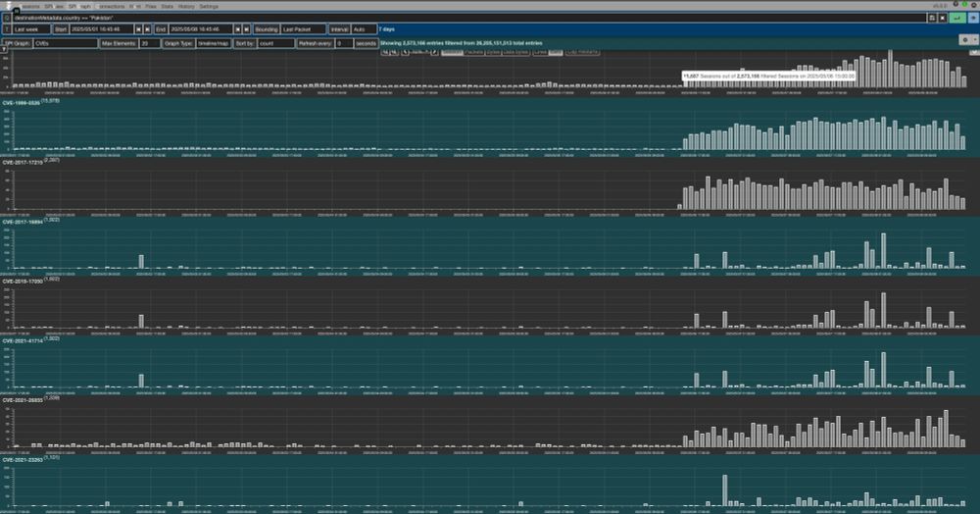Step the End time forward
980x514 pixels.
tap(247, 29)
